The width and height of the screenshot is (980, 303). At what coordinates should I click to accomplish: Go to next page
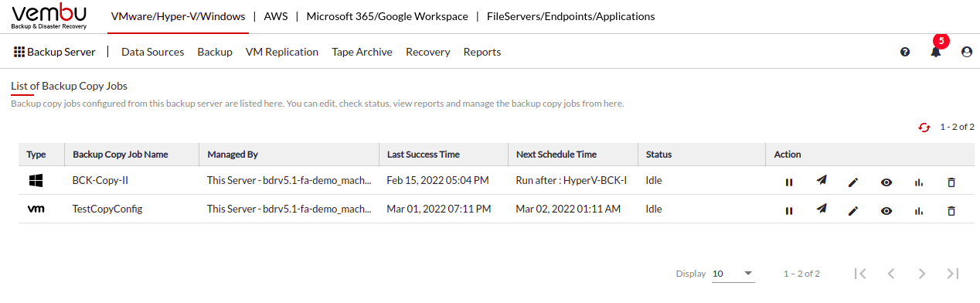(922, 274)
